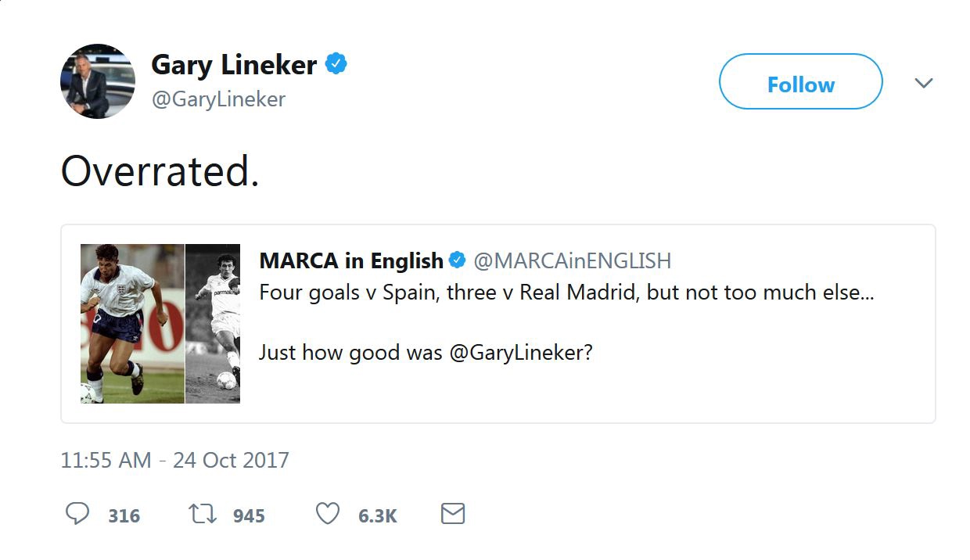
Task: Retweet this tweet using the retweet icon
Action: click(203, 514)
